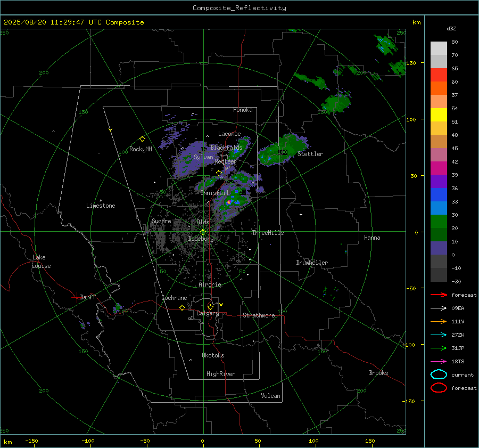Screen dimensions: 479x448
Task: Click the Okotoks city label
Action: tap(213, 355)
